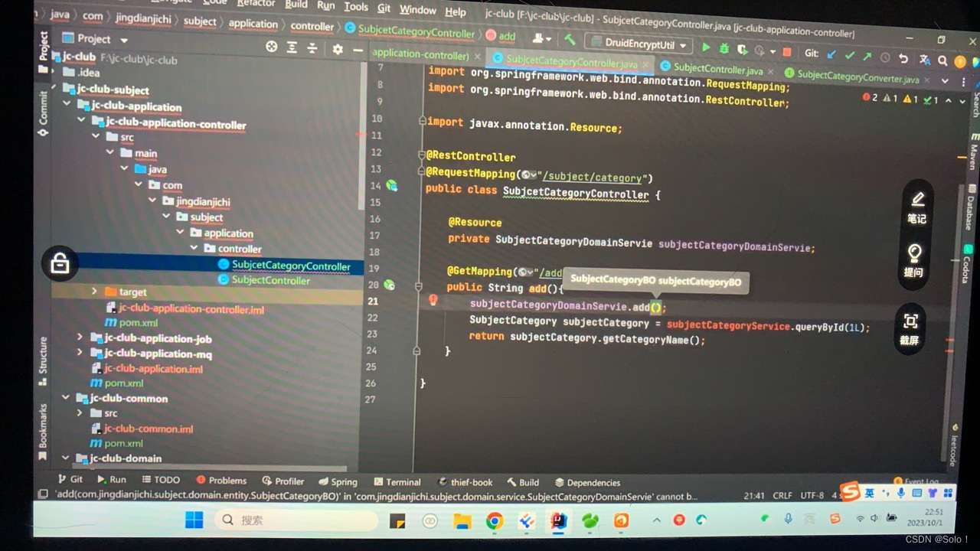Open the TODO tool window

[x=160, y=480]
